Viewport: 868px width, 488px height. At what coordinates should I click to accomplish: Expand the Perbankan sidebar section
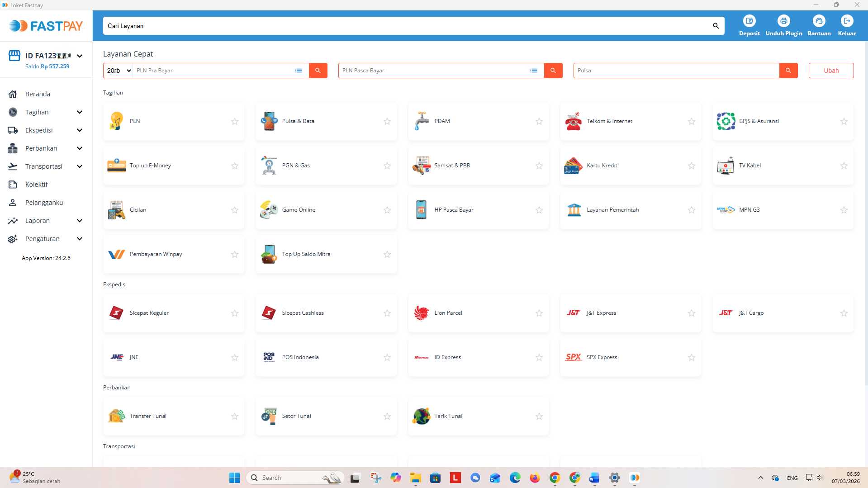(41, 148)
